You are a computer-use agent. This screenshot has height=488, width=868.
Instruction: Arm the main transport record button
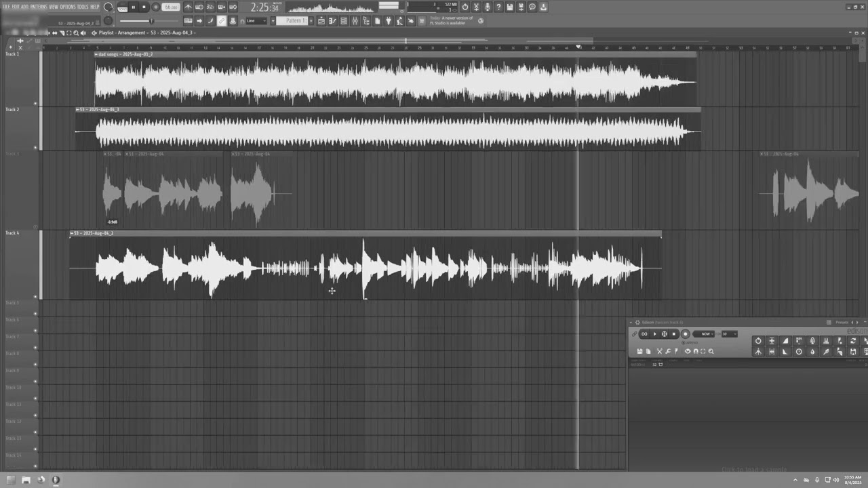point(155,7)
